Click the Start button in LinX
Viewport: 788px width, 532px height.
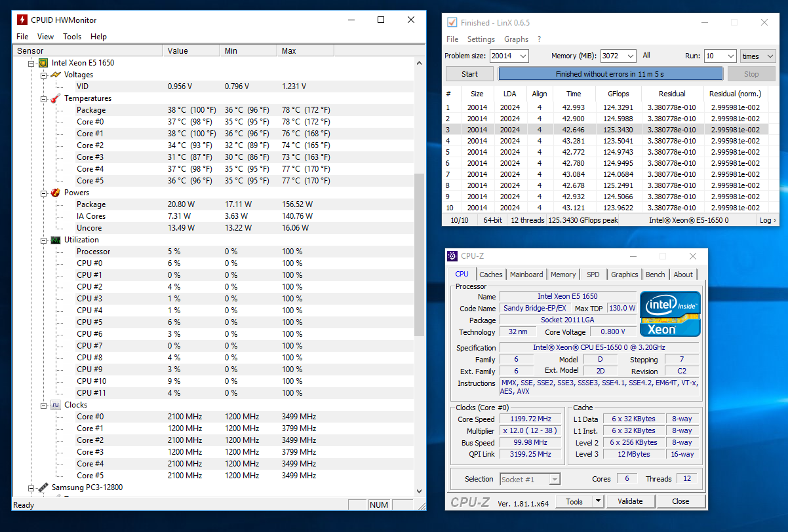click(x=470, y=74)
